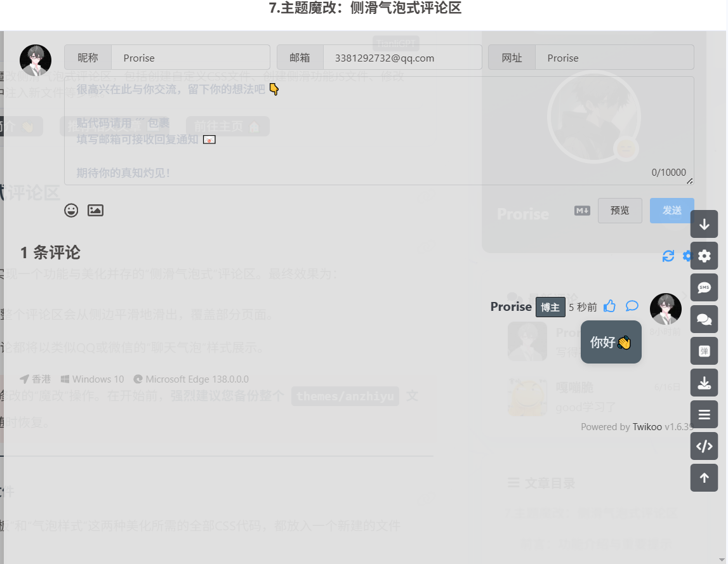
Task: Reply using the blue speech bubble icon
Action: [x=632, y=306]
